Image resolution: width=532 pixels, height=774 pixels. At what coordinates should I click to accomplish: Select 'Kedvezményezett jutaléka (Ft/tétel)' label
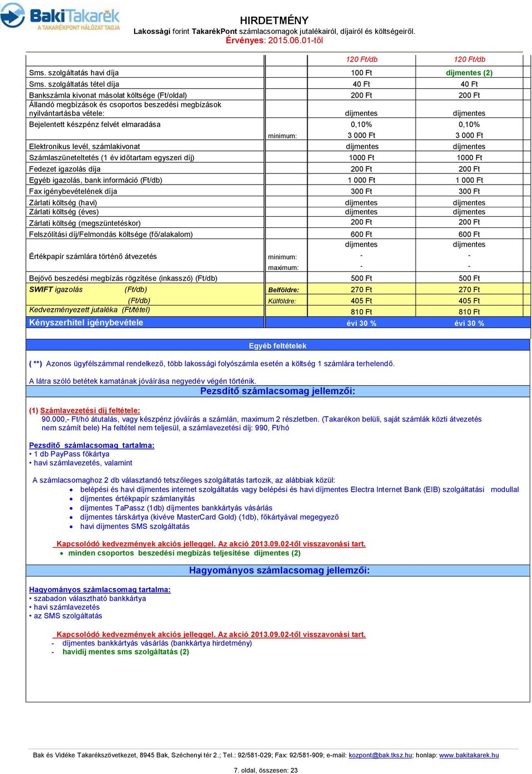pos(89,310)
